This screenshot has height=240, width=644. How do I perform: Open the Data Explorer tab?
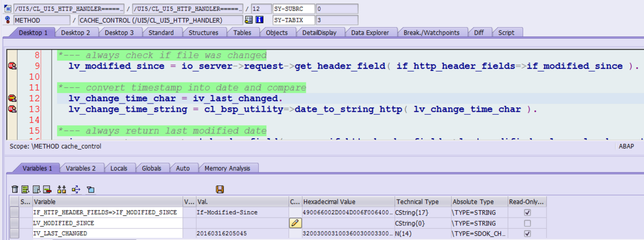coord(371,32)
